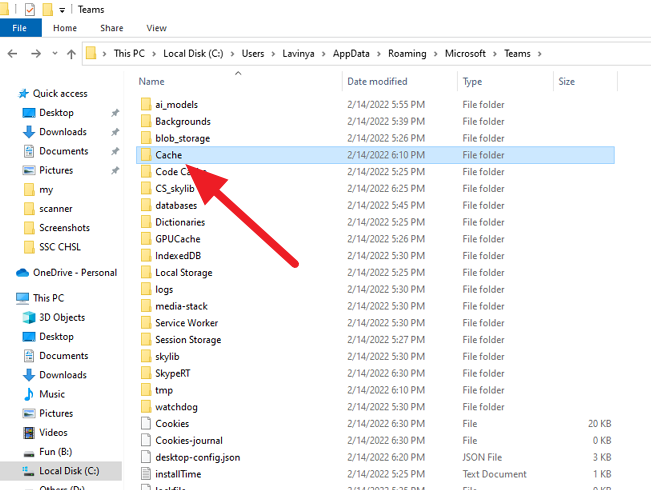Click Lavinya in address breadcrumb
The image size is (651, 490).
click(298, 54)
